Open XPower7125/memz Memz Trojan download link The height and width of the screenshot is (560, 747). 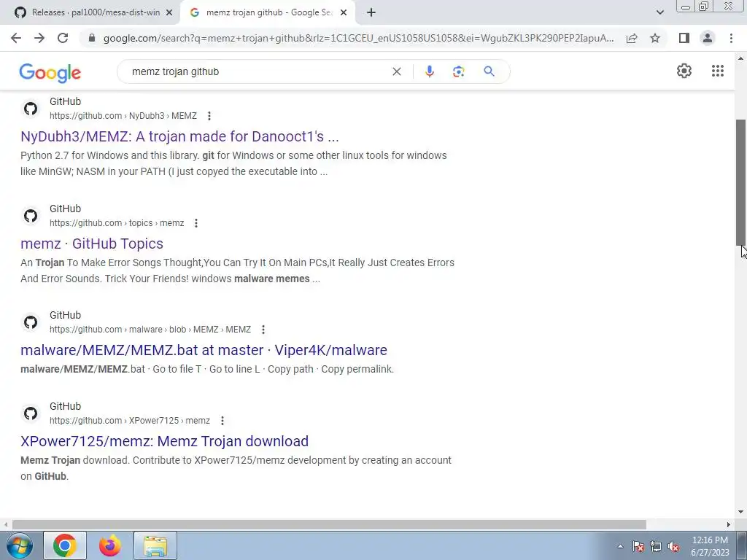[x=164, y=441]
